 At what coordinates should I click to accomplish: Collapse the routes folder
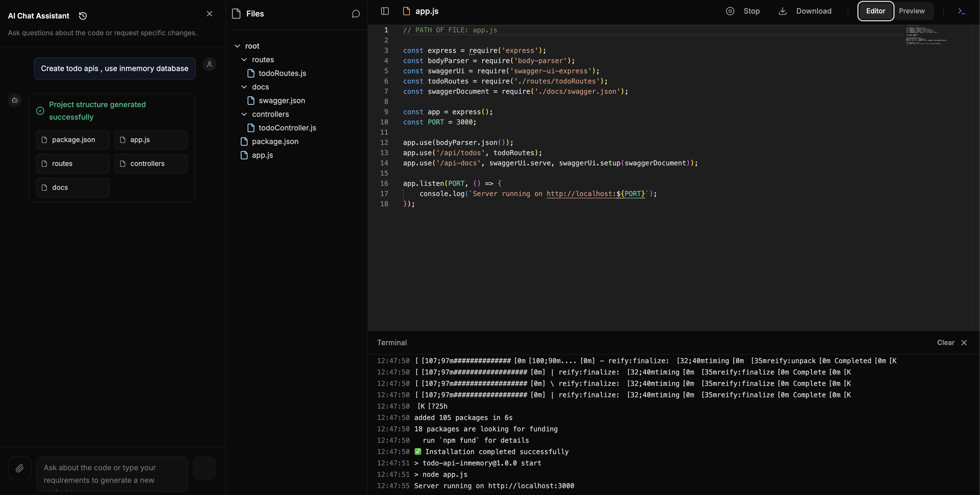pyautogui.click(x=244, y=60)
